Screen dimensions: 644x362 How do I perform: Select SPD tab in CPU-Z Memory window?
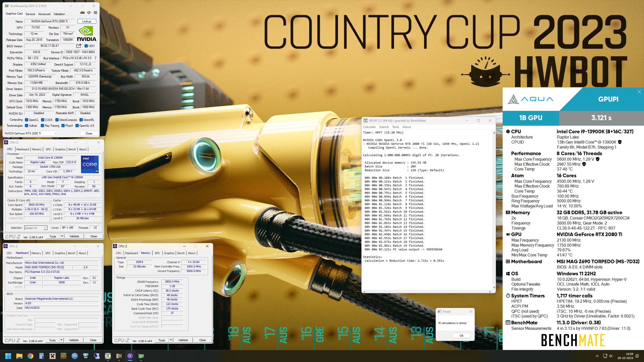[x=157, y=253]
